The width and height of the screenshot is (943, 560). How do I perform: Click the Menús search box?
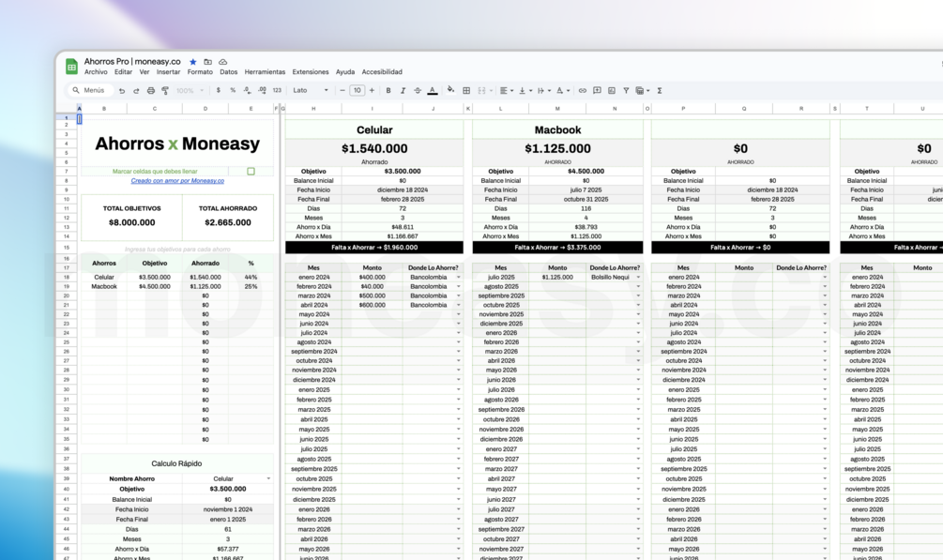(89, 91)
